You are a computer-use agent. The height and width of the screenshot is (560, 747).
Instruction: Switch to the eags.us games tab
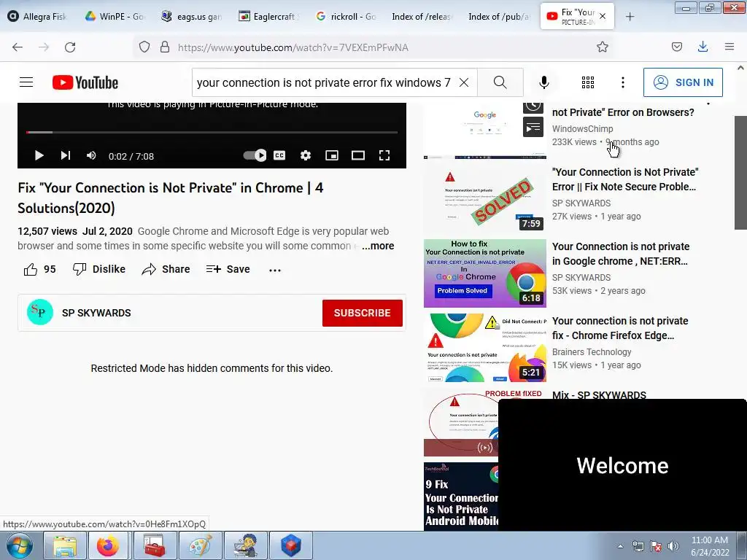(x=192, y=16)
